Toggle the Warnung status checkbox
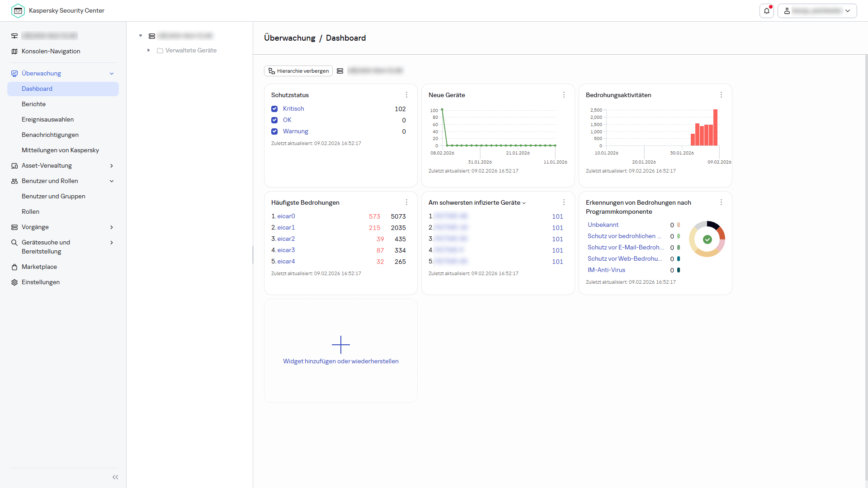868x488 pixels. pos(274,131)
